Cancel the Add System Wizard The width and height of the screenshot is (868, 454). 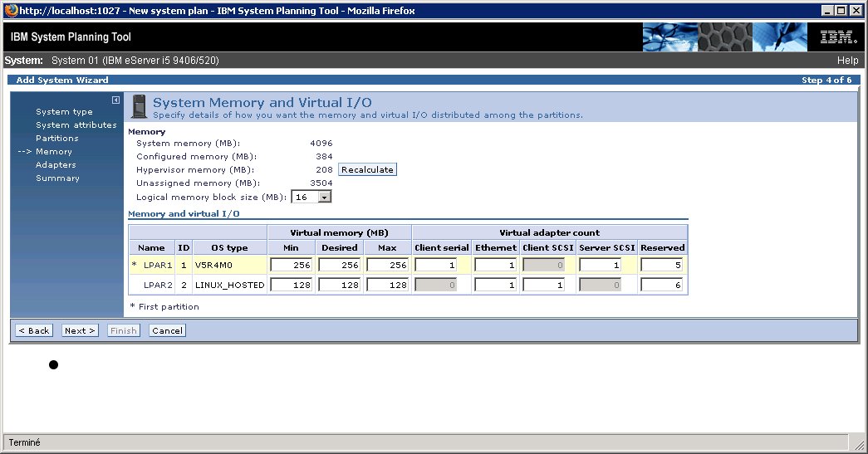(167, 330)
